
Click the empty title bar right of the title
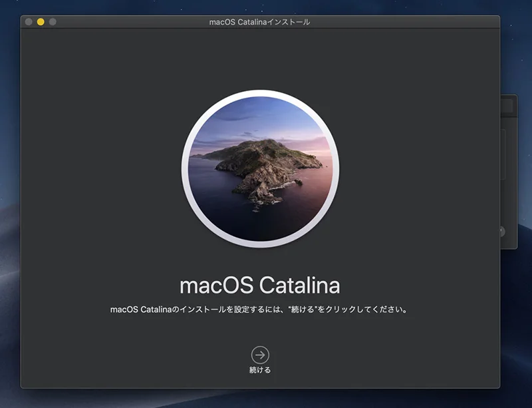click(x=412, y=22)
